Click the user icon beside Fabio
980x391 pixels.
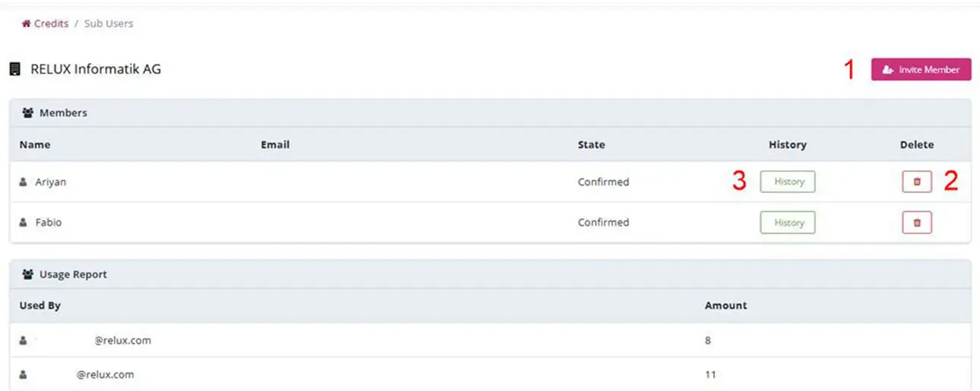[23, 222]
